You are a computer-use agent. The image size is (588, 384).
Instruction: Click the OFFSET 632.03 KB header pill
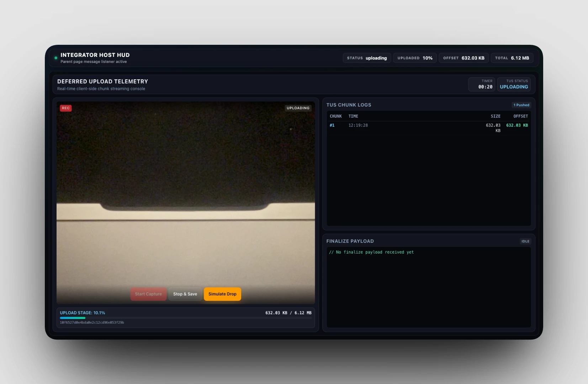464,58
